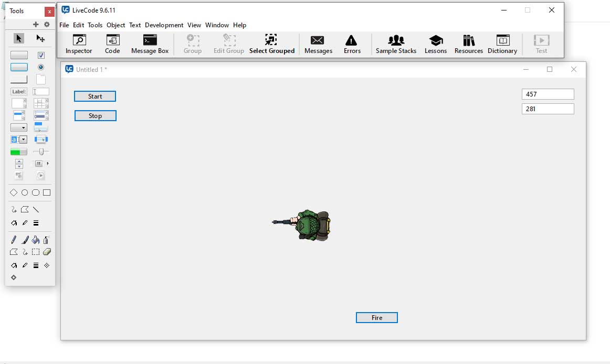Open the Code editor
Screen dimensions: 610x364
coord(112,44)
